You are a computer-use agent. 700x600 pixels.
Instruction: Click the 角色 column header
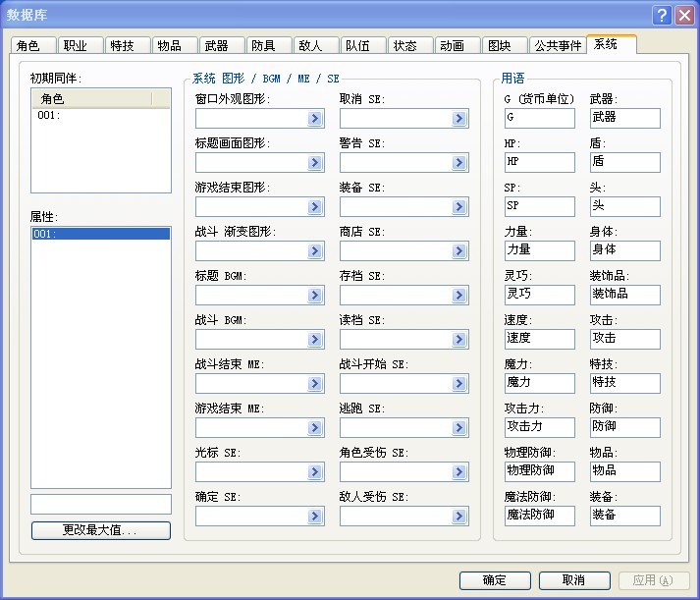(92, 98)
